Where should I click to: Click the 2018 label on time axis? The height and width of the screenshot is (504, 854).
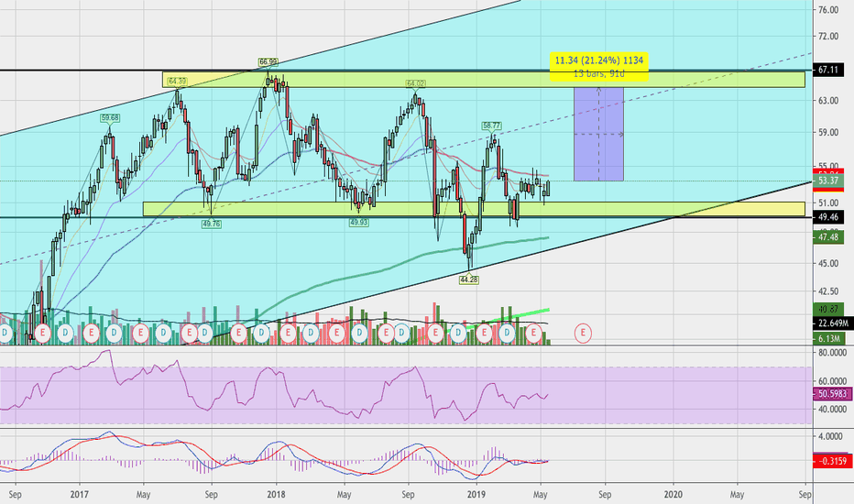pyautogui.click(x=276, y=495)
